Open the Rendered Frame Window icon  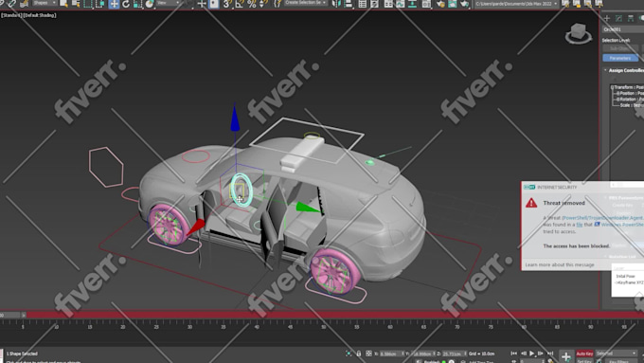452,4
